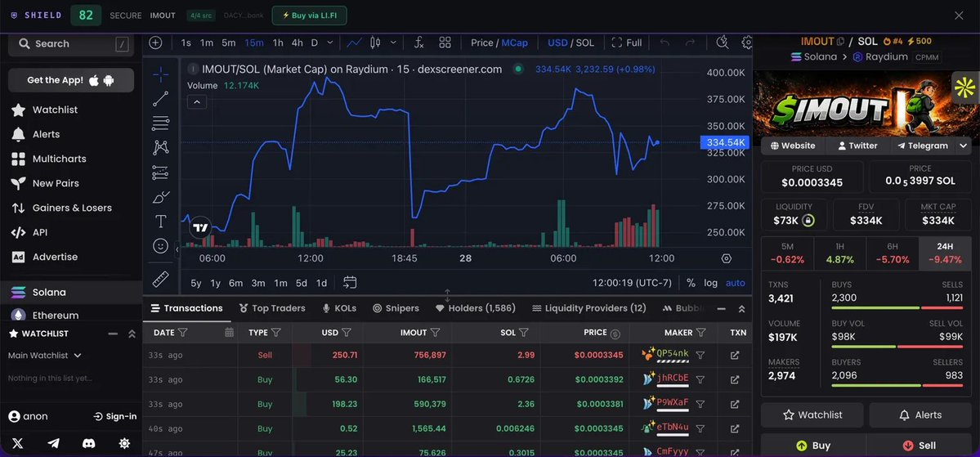This screenshot has width=980, height=457.
Task: Click the line chart style icon
Action: (x=355, y=43)
